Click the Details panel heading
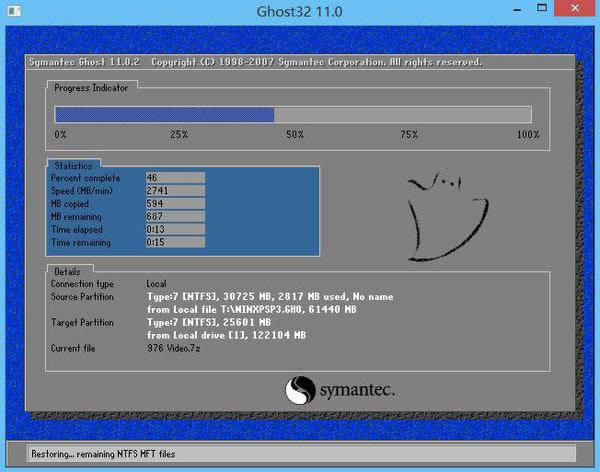The image size is (600, 472). pyautogui.click(x=69, y=271)
